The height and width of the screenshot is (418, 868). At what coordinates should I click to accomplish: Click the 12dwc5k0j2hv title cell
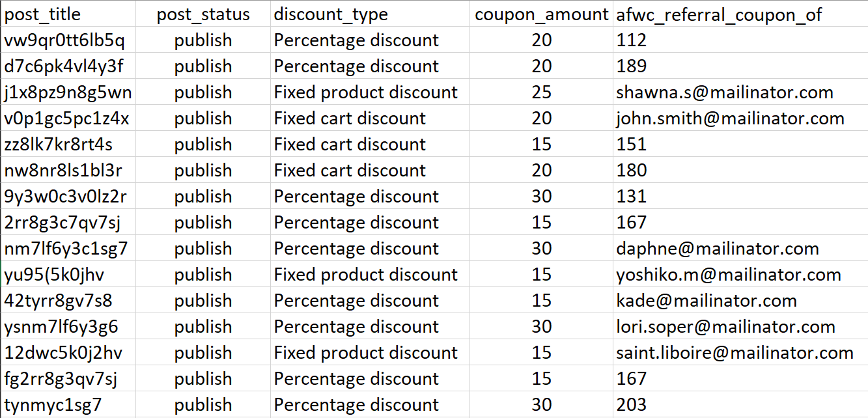(x=68, y=353)
